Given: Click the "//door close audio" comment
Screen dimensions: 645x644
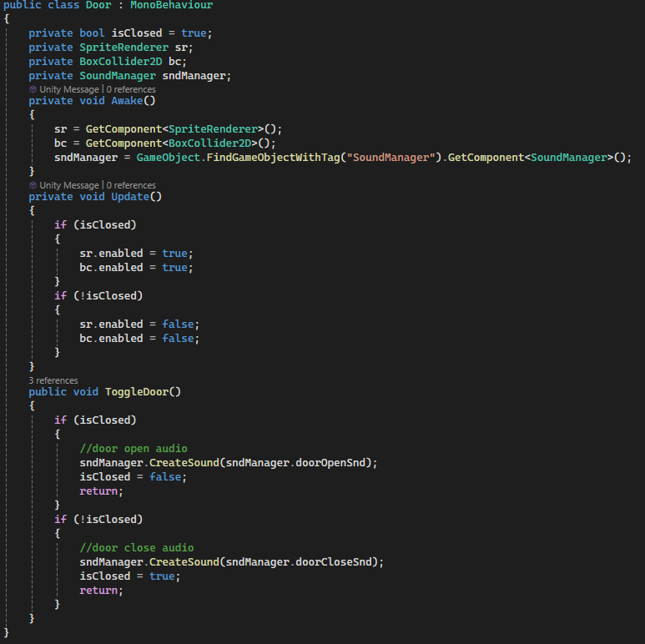Looking at the screenshot, I should tap(136, 548).
